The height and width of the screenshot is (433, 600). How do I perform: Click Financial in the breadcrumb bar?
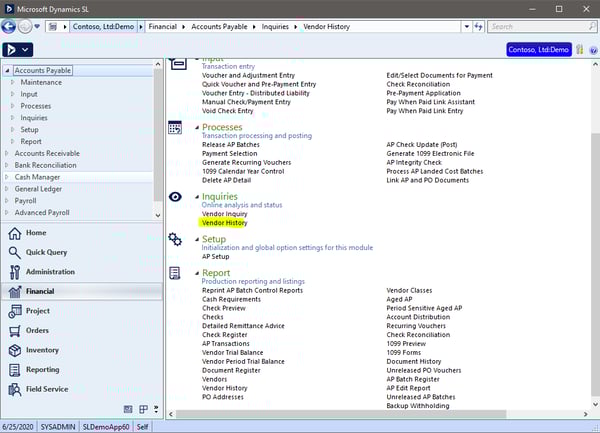pyautogui.click(x=163, y=27)
